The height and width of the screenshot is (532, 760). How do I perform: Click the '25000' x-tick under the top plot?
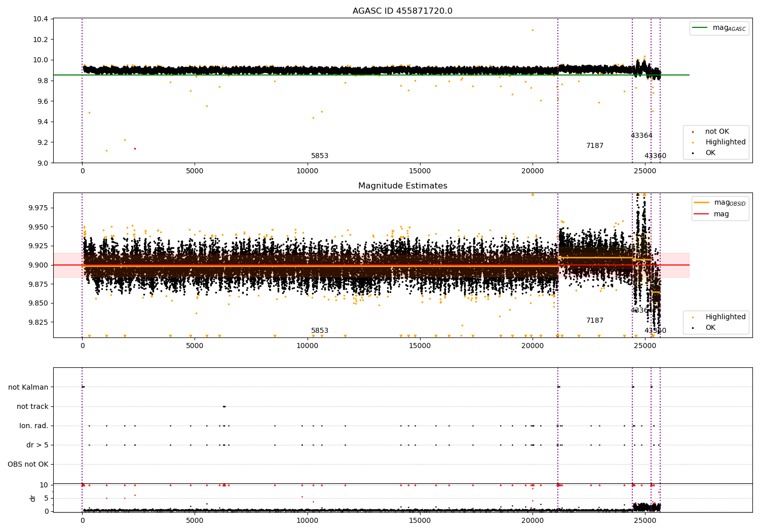click(x=644, y=171)
